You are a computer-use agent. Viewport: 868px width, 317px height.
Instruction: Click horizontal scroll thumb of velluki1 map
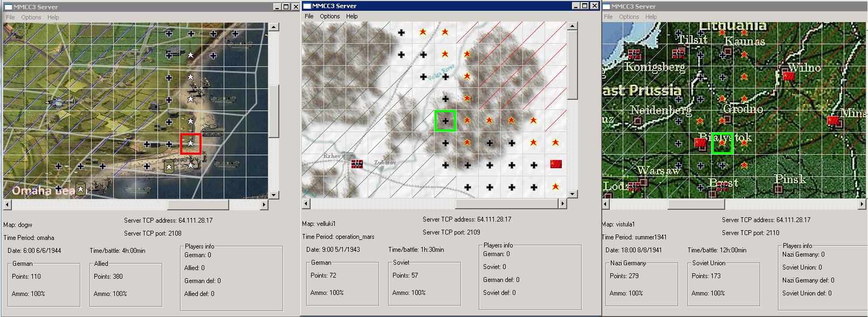(507, 204)
